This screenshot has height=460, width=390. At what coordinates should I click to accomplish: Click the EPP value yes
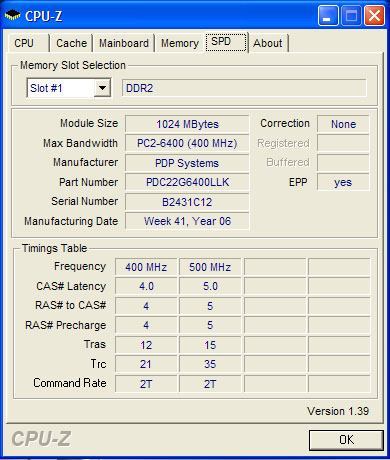click(x=343, y=182)
